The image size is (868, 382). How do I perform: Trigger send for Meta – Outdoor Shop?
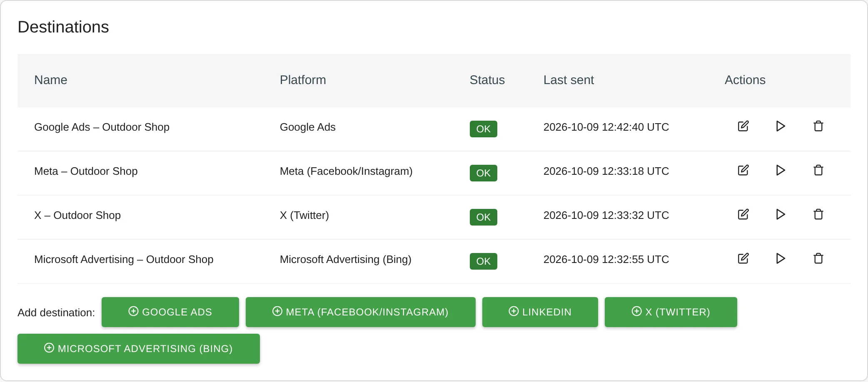(x=781, y=170)
